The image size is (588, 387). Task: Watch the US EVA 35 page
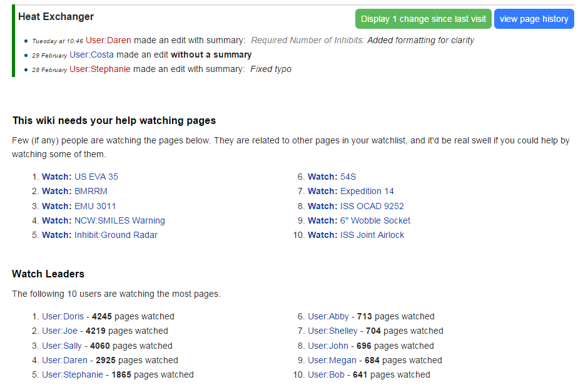[57, 177]
